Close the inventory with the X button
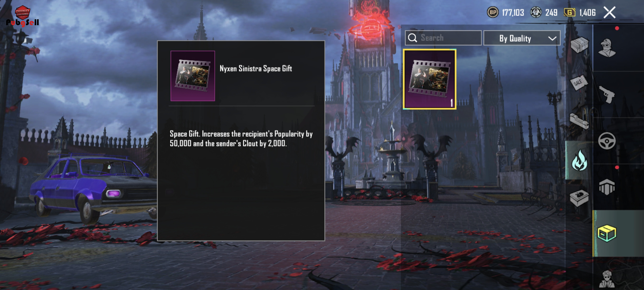 [609, 13]
